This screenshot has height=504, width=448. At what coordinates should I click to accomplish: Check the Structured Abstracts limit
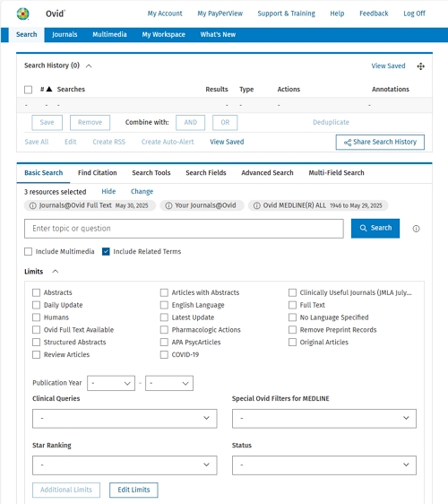click(x=37, y=342)
